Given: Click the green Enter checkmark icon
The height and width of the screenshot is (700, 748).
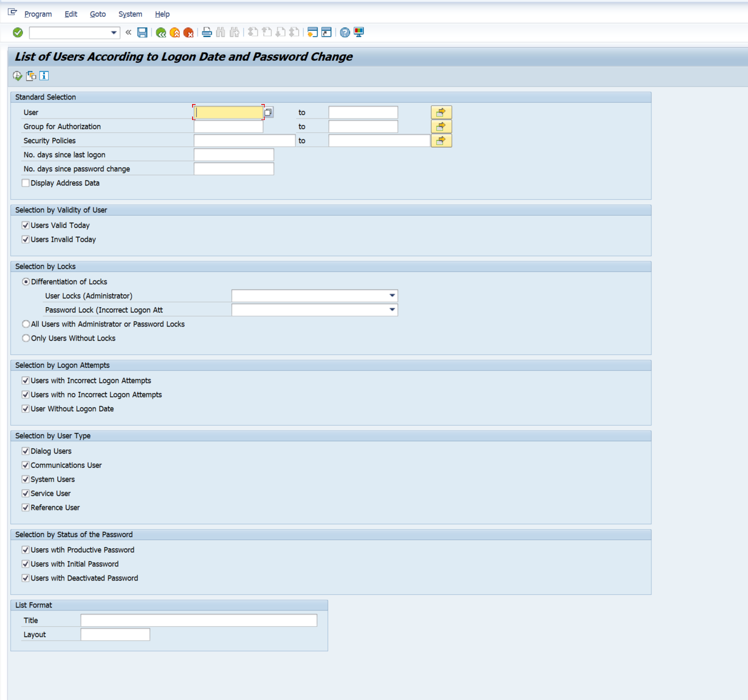Looking at the screenshot, I should point(18,33).
